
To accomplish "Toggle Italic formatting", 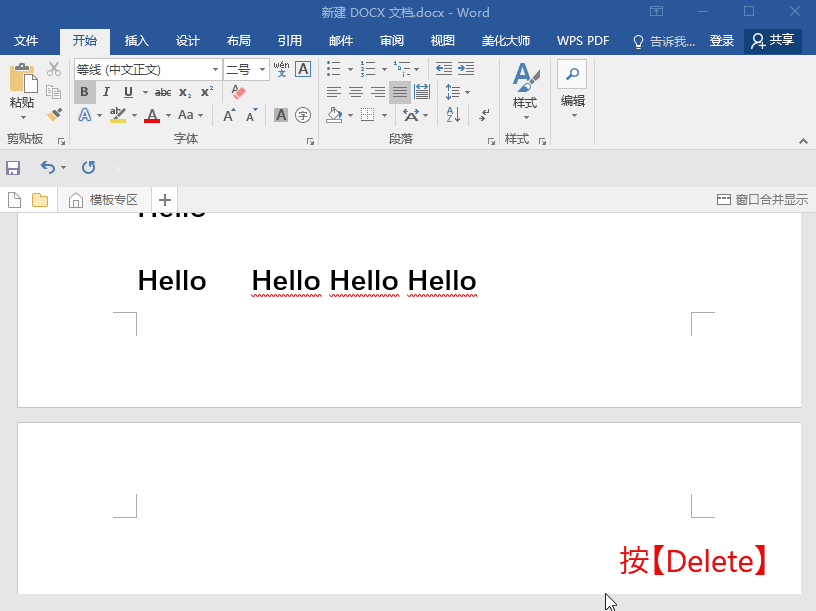I will click(x=106, y=92).
